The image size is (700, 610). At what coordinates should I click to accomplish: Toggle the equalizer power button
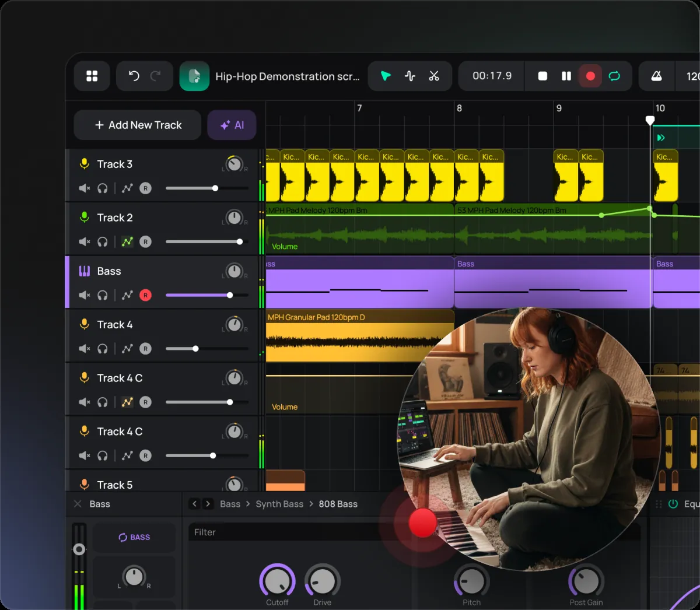click(x=673, y=504)
